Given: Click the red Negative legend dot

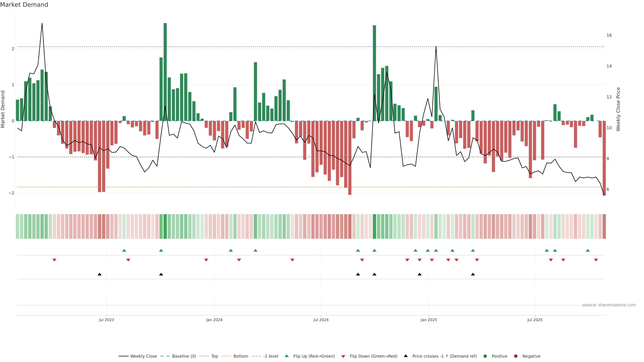Looking at the screenshot, I should pyautogui.click(x=516, y=356).
